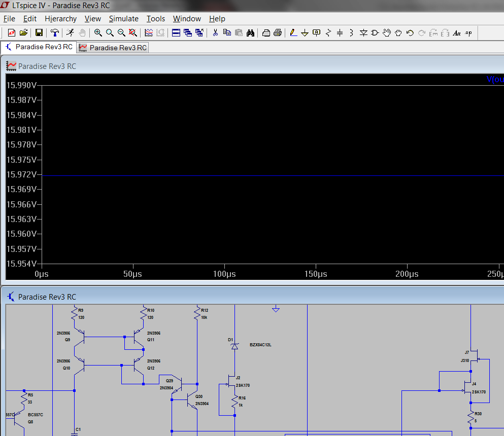This screenshot has height=436, width=504.
Task: Open the Simulate menu
Action: coord(124,19)
